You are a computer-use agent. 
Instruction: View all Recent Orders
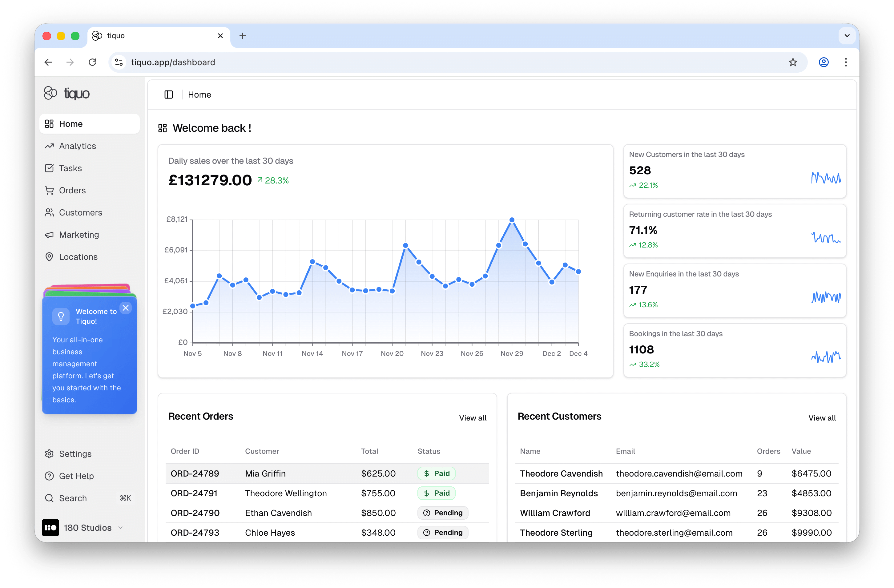[x=473, y=418]
